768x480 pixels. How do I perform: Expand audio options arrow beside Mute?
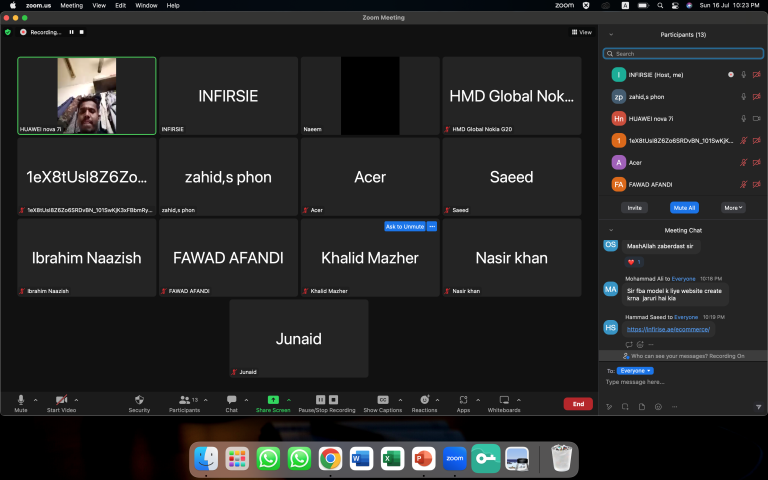35,400
